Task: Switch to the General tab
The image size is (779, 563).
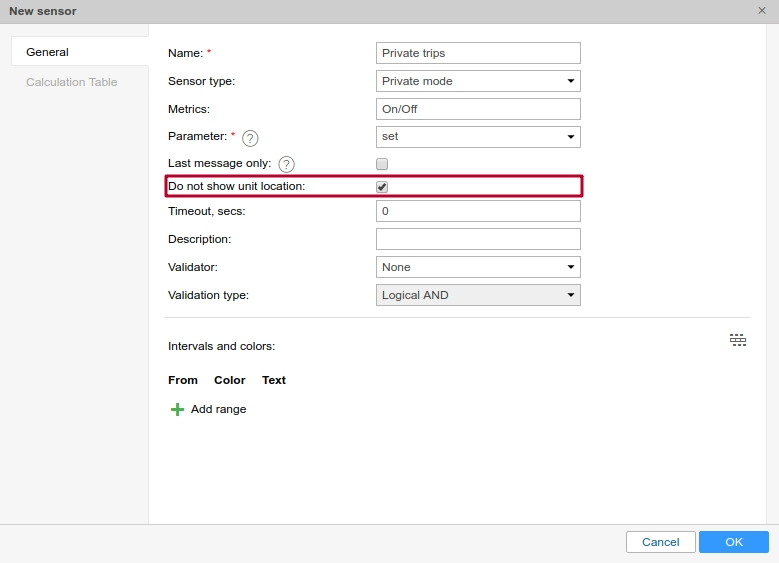Action: (48, 52)
